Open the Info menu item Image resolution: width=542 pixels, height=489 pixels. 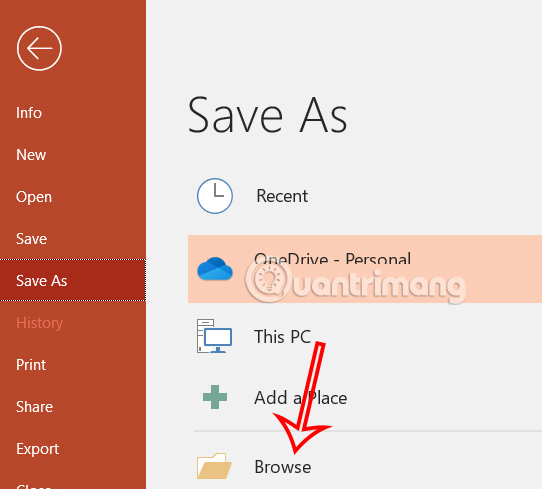[x=29, y=113]
